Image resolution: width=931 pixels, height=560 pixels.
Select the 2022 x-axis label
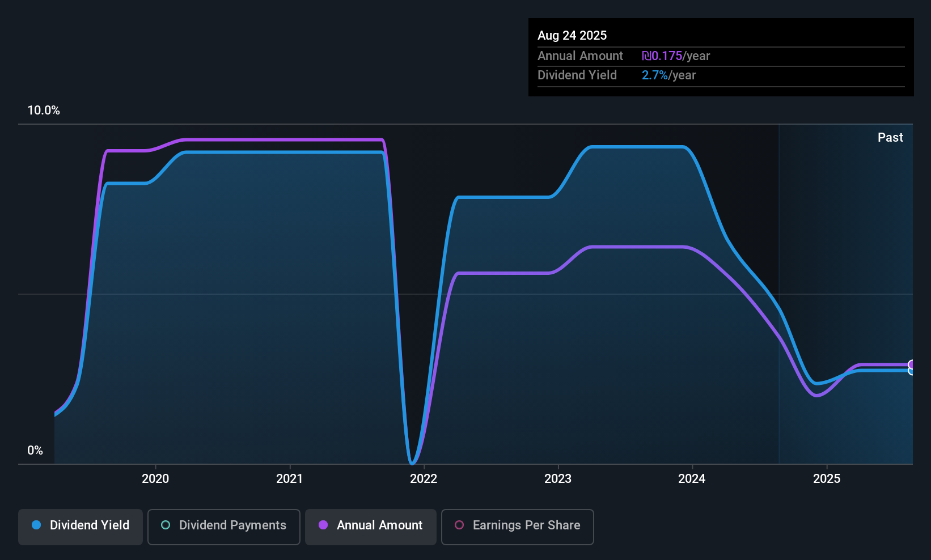(x=424, y=478)
